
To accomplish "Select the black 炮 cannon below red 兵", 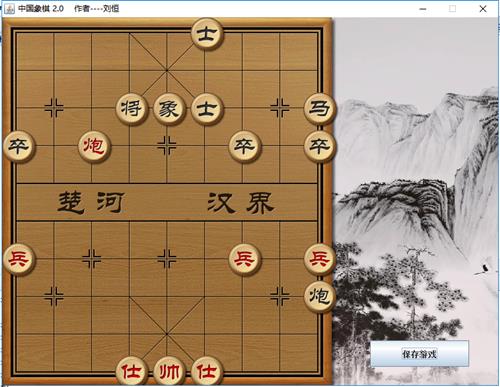I will coord(319,296).
